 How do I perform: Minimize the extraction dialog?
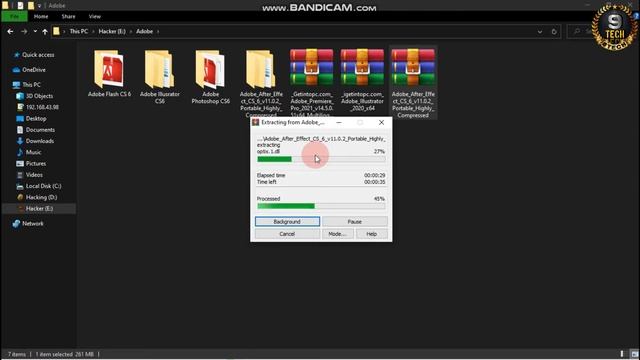[x=339, y=122]
